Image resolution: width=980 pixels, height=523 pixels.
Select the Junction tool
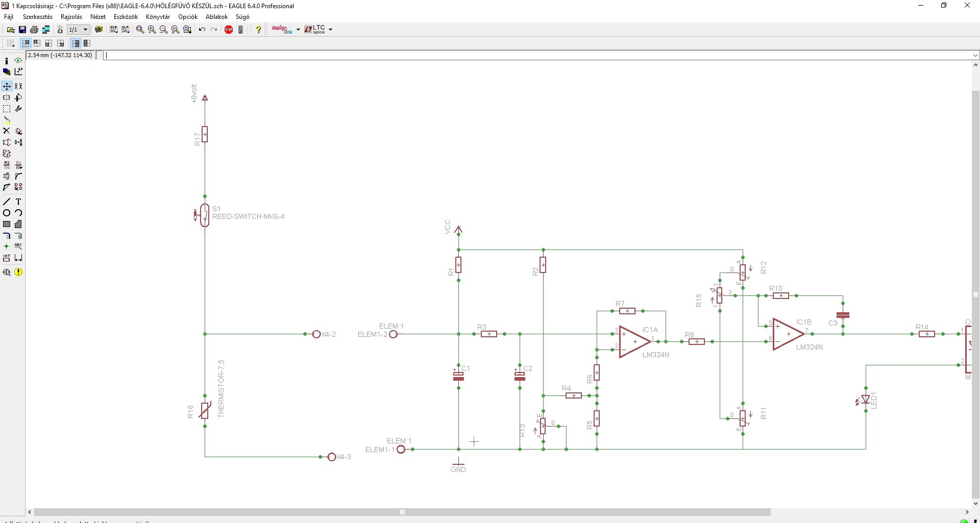click(x=7, y=246)
